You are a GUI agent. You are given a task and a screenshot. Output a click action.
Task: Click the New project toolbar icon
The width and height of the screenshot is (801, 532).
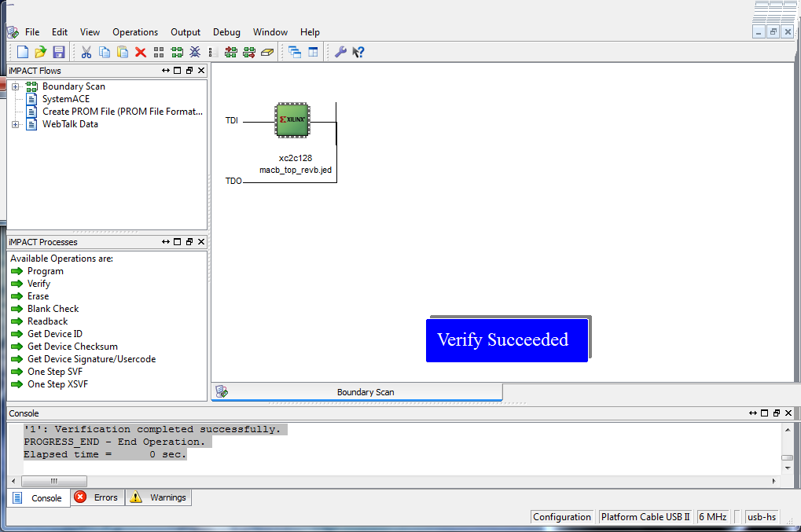[23, 52]
